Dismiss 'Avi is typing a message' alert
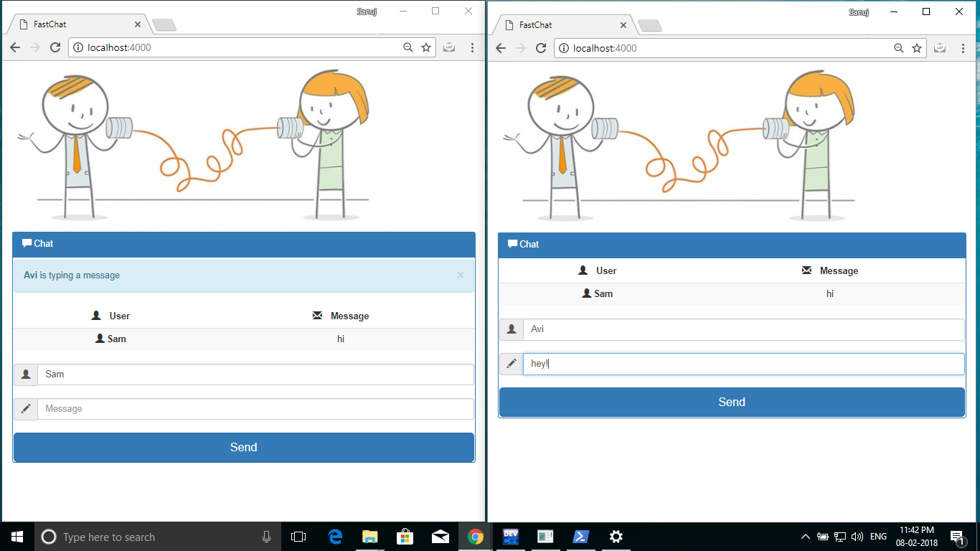The width and height of the screenshot is (980, 551). [461, 275]
